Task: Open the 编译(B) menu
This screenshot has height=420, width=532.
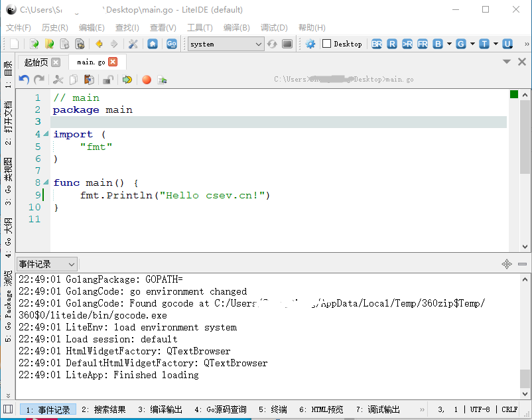Action: (x=236, y=28)
